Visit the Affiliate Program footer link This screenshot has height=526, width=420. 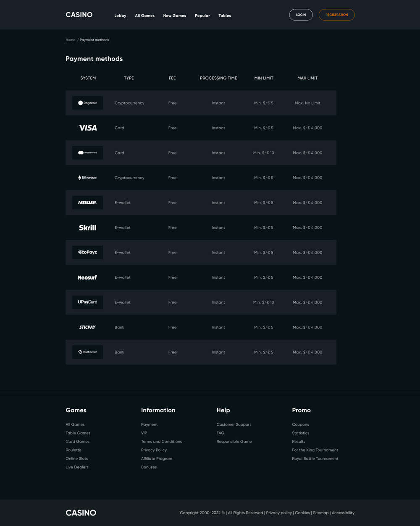tap(157, 458)
